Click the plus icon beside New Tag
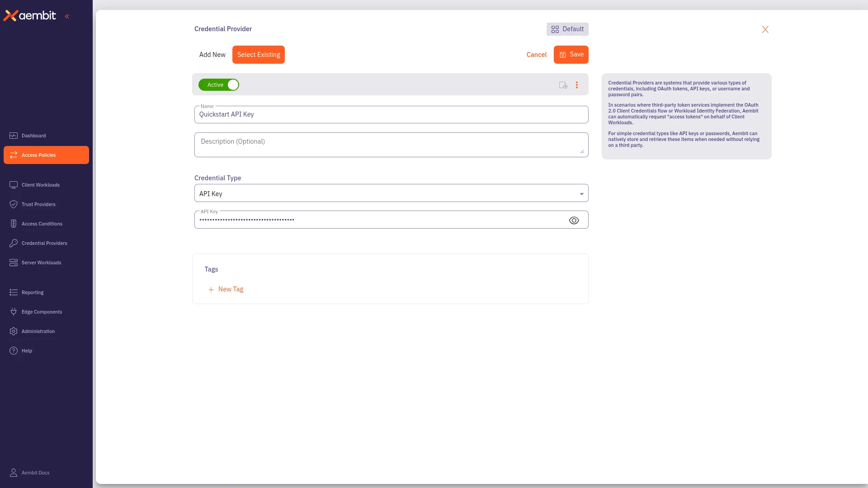This screenshot has height=488, width=868. tap(211, 290)
